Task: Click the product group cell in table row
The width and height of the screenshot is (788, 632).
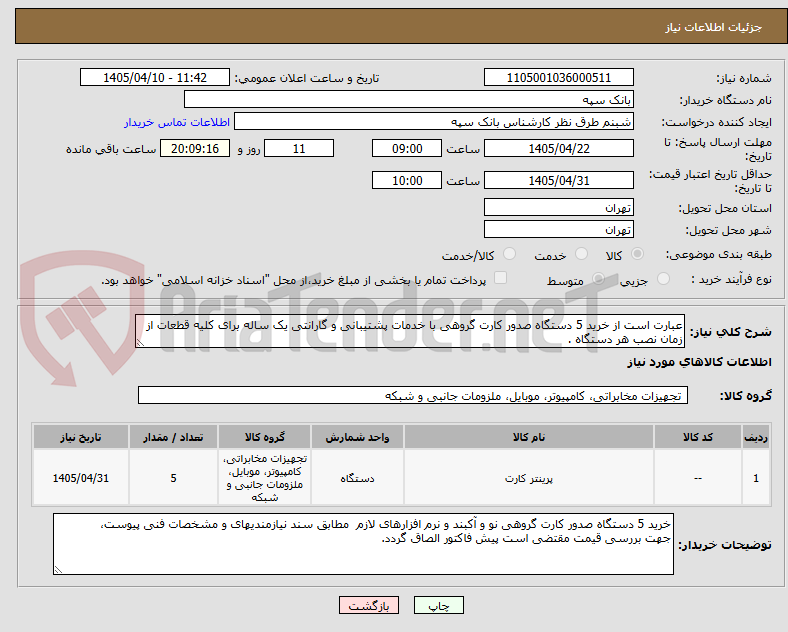Action: [264, 478]
